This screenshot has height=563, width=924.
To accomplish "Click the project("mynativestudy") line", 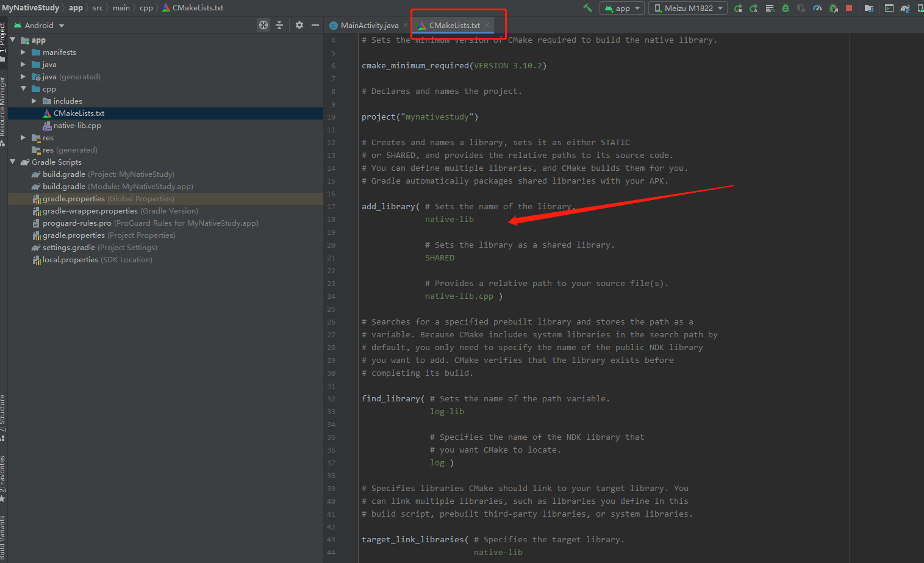I will [x=420, y=117].
